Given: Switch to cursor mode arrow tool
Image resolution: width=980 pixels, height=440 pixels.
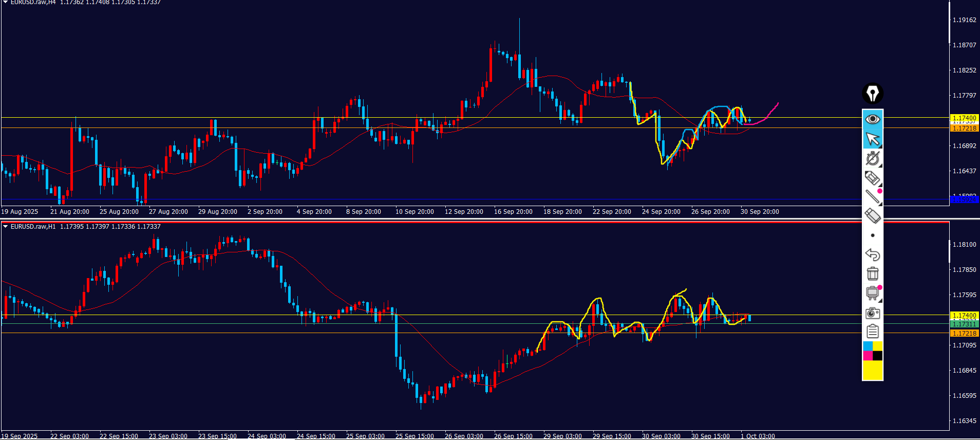Looking at the screenshot, I should point(872,139).
